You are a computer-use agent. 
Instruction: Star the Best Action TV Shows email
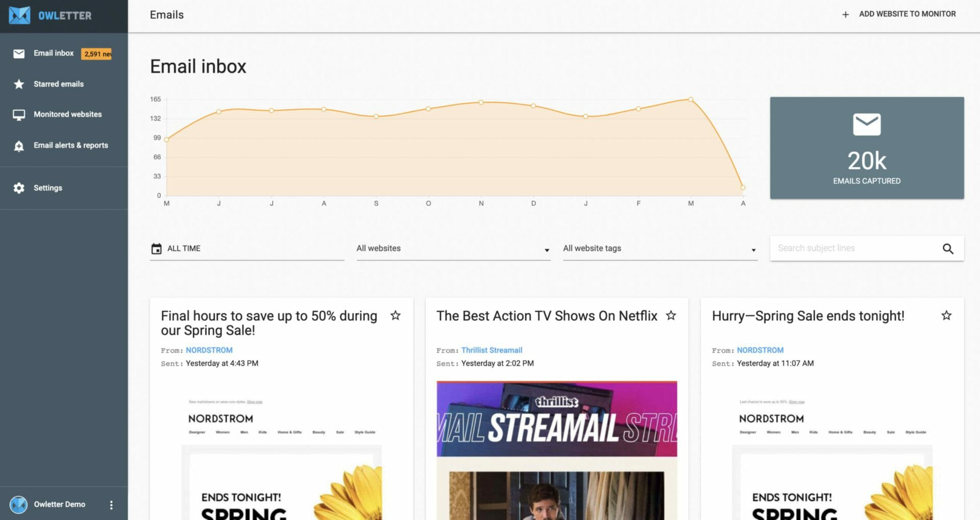[x=671, y=315]
